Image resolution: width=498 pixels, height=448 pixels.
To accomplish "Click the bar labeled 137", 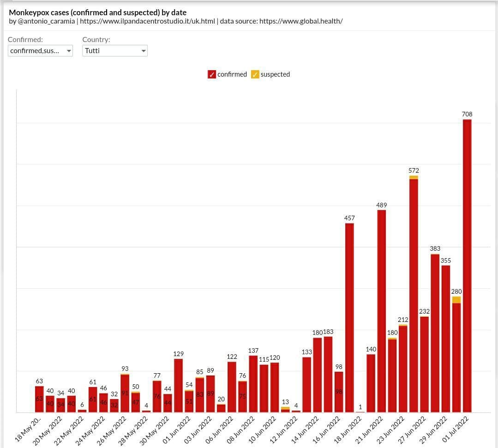I will [x=253, y=384].
